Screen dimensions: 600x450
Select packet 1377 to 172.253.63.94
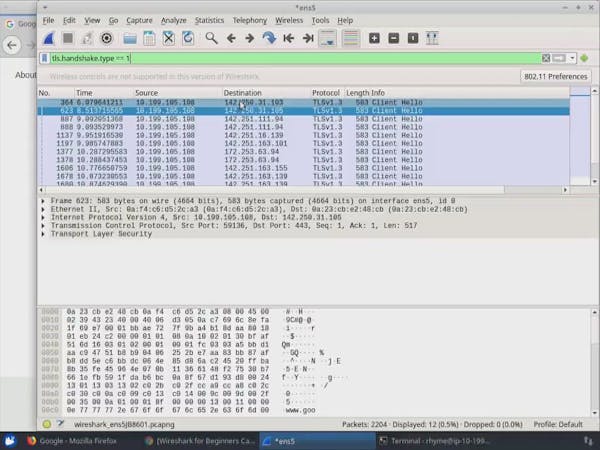click(303, 152)
